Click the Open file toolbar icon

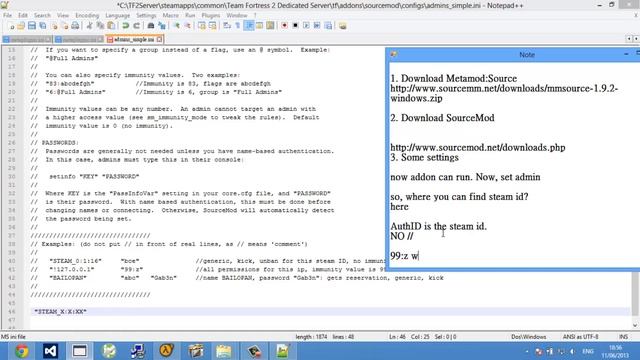pyautogui.click(x=21, y=26)
